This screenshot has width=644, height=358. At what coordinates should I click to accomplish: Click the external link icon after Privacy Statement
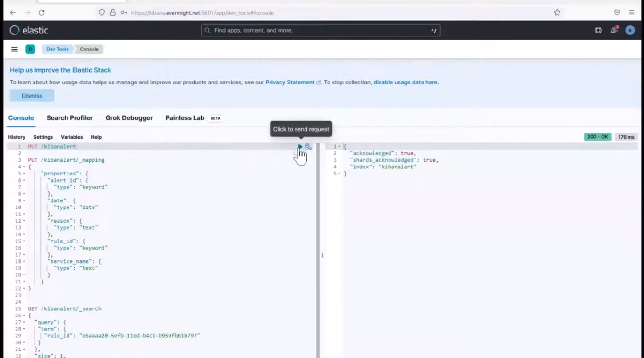[x=319, y=83]
